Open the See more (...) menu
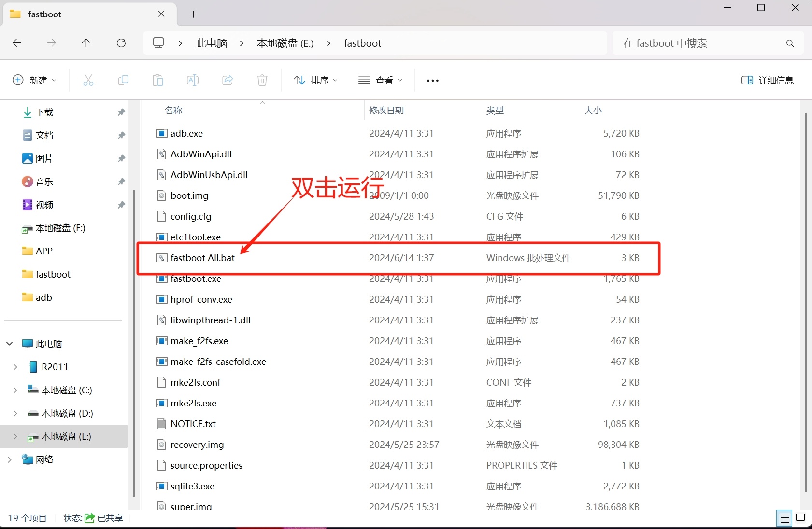The image size is (812, 529). (x=432, y=80)
